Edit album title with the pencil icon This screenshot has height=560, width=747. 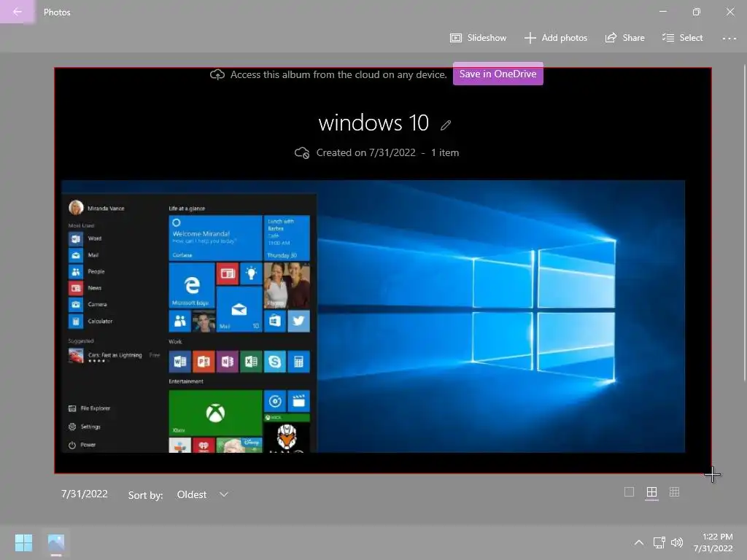[x=446, y=125]
